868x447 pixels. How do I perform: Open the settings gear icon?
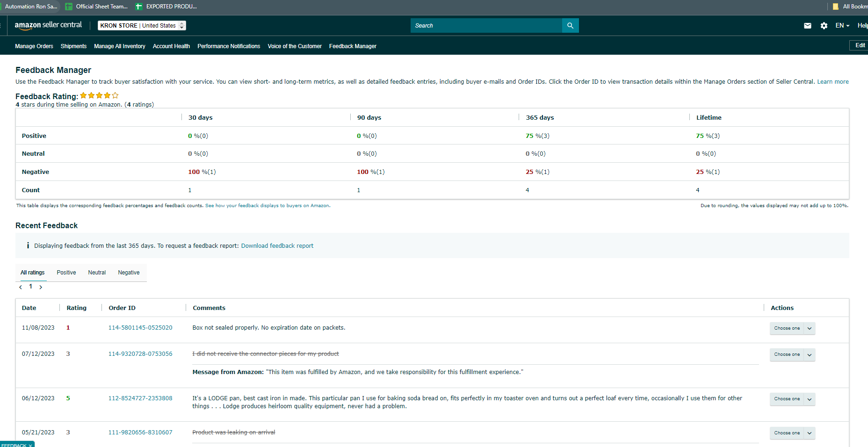pyautogui.click(x=824, y=26)
